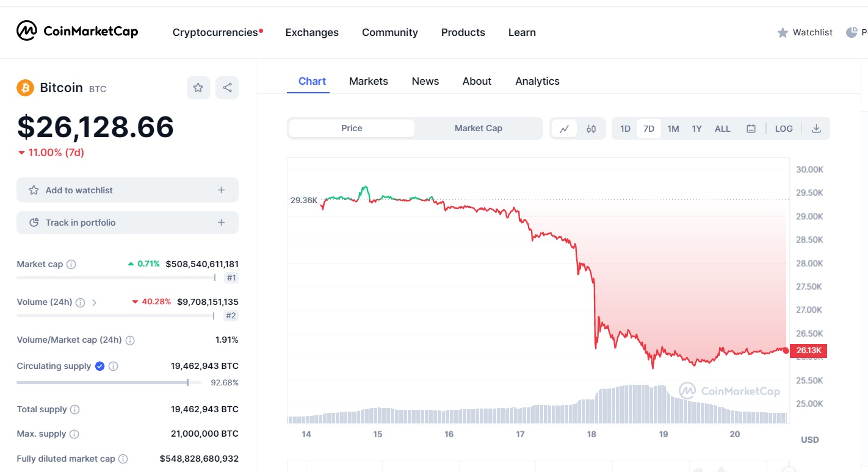Viewport: 868px width, 472px height.
Task: Set chart range to 7D
Action: point(649,129)
